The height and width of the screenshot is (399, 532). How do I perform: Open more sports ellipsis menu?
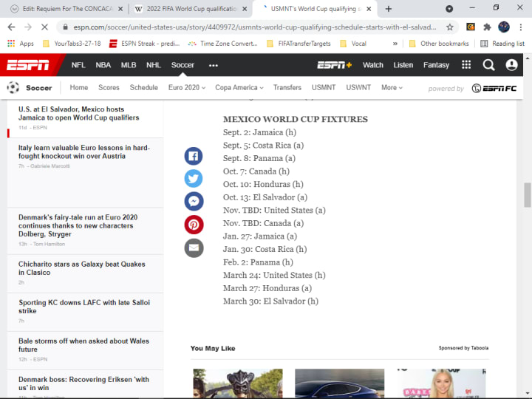point(214,65)
